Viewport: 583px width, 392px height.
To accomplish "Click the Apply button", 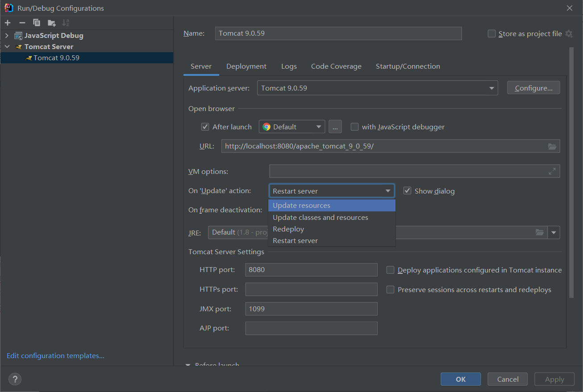I will [554, 379].
